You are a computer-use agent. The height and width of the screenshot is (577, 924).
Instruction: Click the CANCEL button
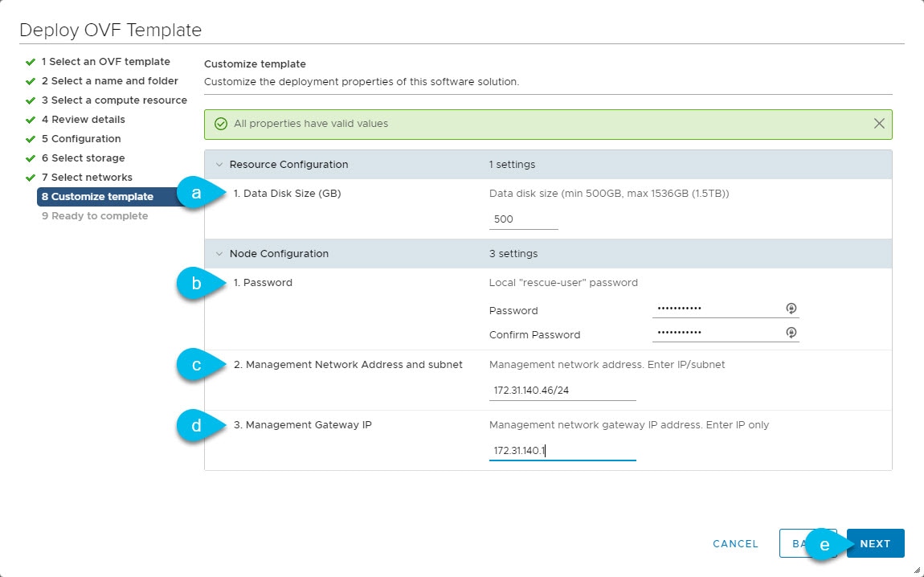point(735,543)
